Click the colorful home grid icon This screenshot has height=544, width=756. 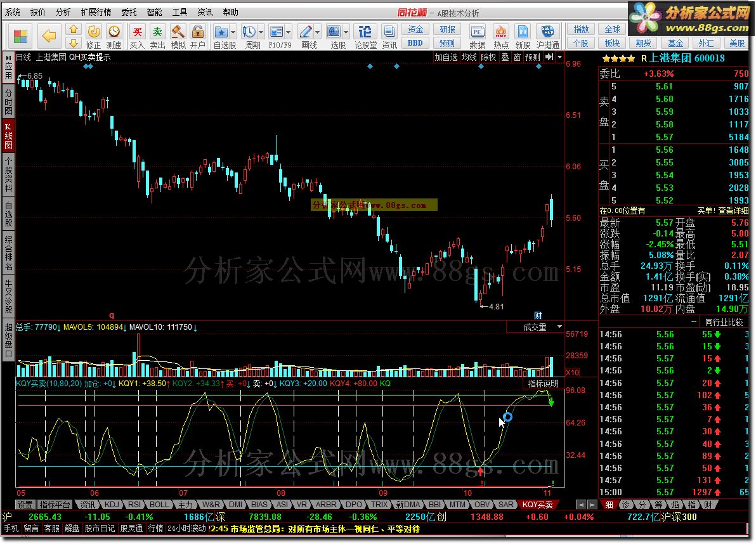(x=21, y=36)
